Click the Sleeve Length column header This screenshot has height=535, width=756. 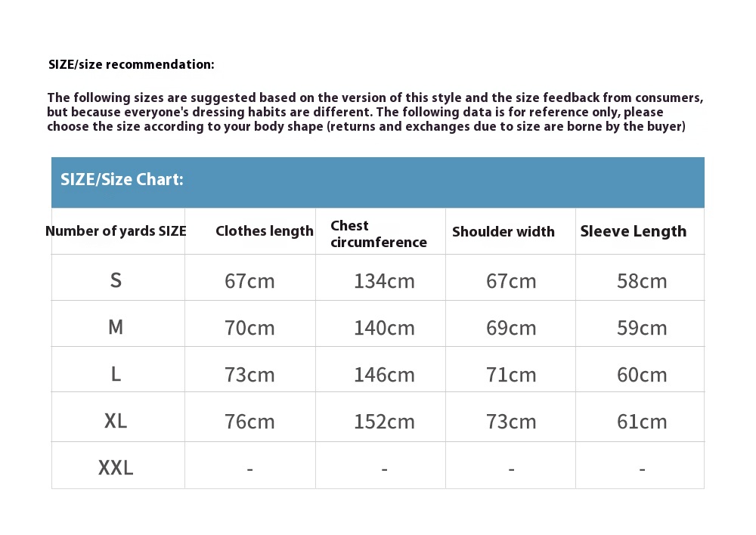click(634, 231)
